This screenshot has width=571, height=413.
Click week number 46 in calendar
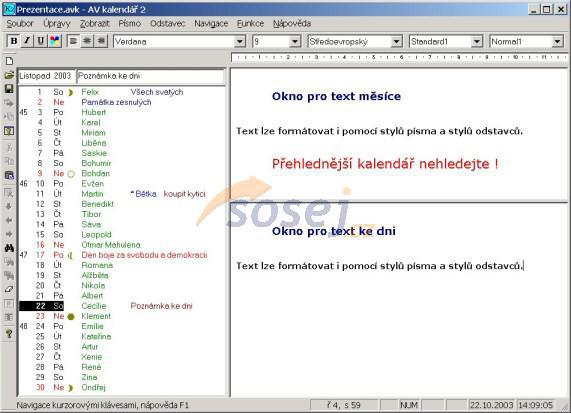[x=23, y=184]
